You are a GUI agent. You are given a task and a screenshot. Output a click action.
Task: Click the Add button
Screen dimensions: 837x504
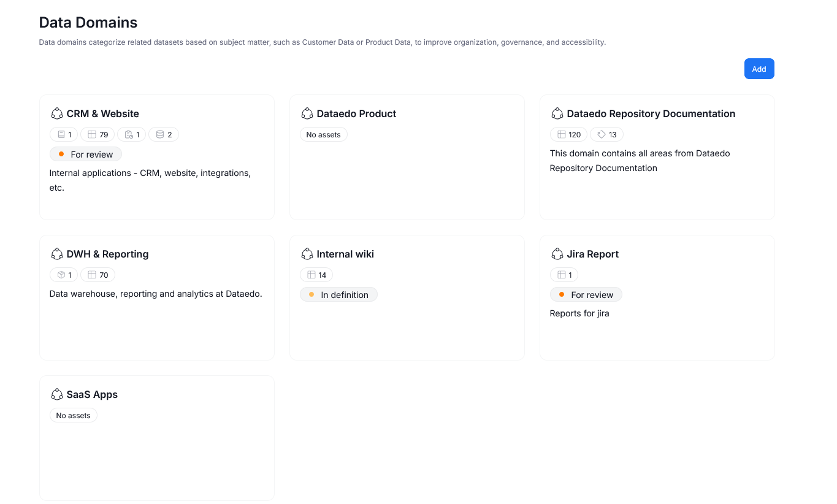point(759,69)
